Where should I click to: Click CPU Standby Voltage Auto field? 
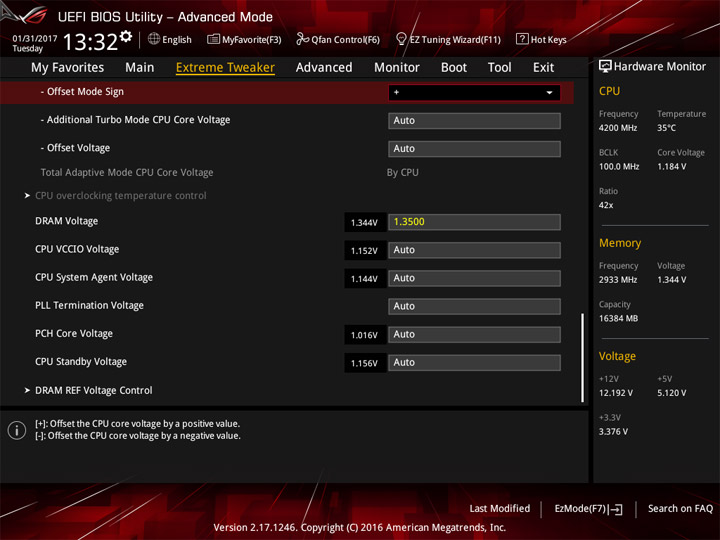[x=474, y=363]
